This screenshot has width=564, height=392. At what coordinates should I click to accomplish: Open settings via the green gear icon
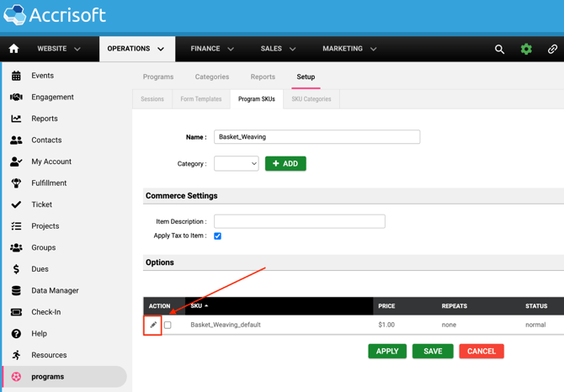[526, 50]
